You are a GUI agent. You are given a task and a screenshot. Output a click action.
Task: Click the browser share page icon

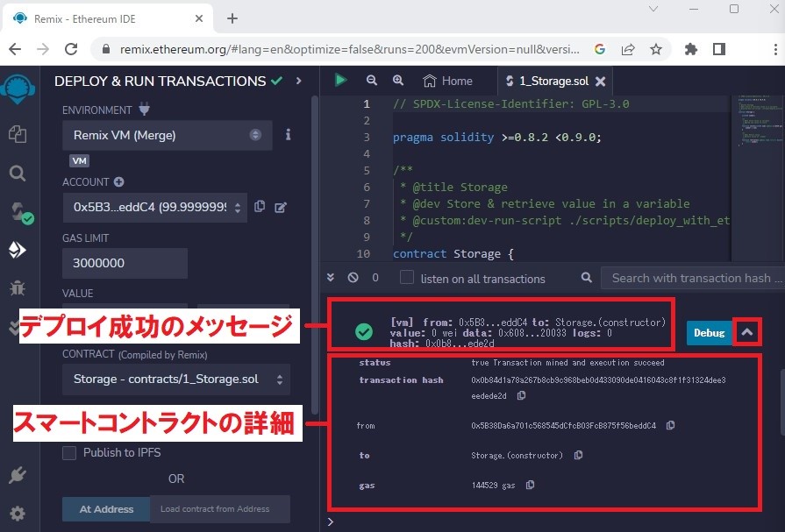tap(628, 49)
